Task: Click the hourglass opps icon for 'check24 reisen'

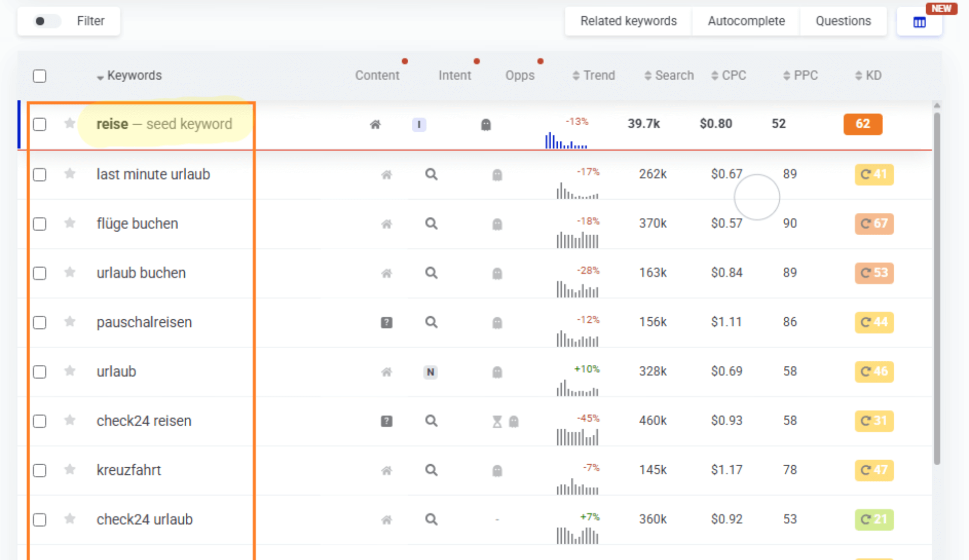Action: coord(497,421)
